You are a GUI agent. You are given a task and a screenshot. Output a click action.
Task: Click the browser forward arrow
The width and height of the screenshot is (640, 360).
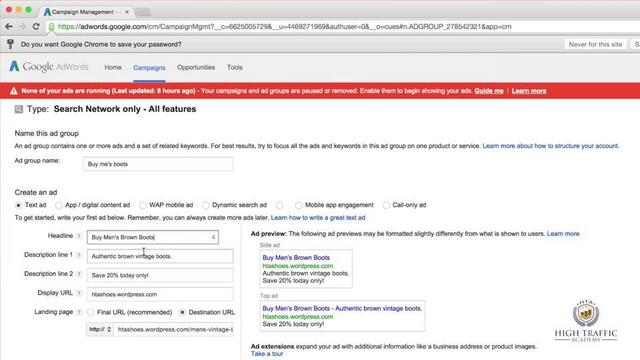pyautogui.click(x=22, y=27)
